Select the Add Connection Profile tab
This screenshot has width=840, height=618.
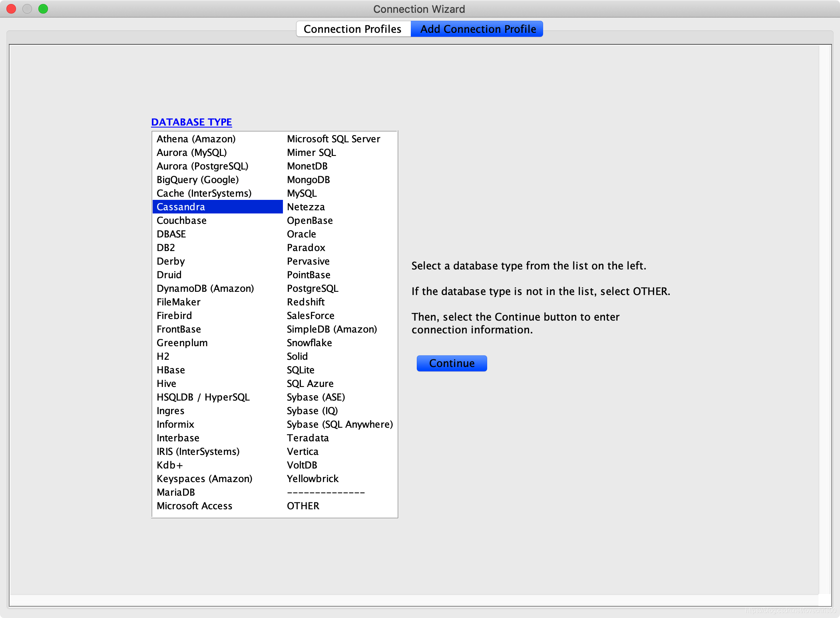pyautogui.click(x=478, y=29)
